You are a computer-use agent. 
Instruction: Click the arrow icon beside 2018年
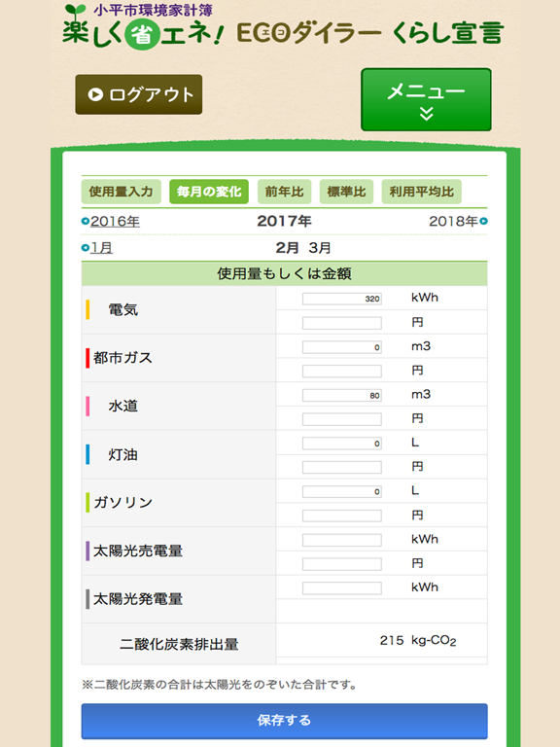[x=483, y=221]
